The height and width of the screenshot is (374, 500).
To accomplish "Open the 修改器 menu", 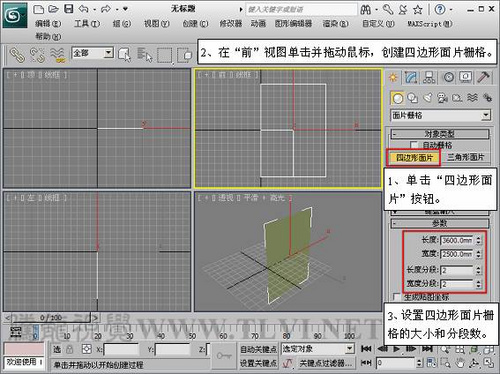I will click(x=230, y=24).
